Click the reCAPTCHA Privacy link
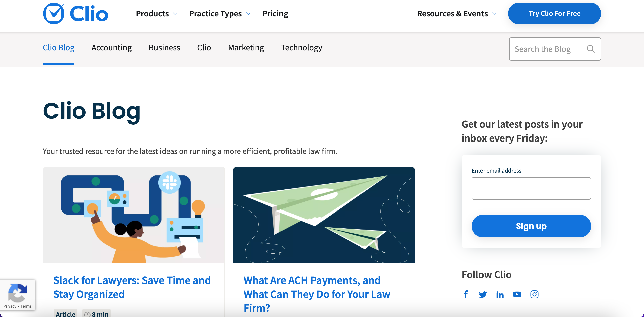The width and height of the screenshot is (644, 317). coord(10,306)
